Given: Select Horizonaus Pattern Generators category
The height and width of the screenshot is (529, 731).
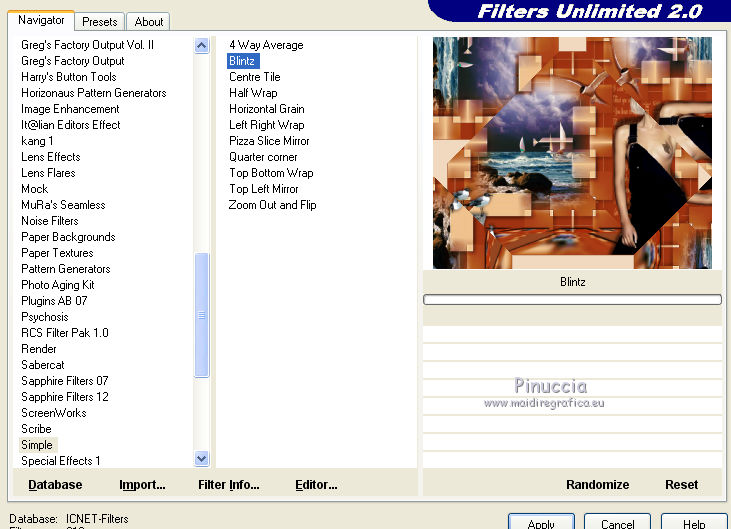Looking at the screenshot, I should tap(94, 93).
